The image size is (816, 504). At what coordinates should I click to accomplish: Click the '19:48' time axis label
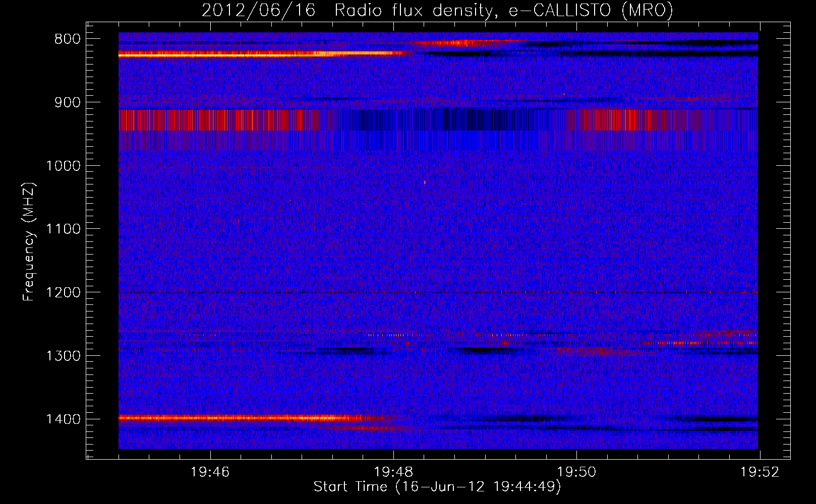[393, 472]
